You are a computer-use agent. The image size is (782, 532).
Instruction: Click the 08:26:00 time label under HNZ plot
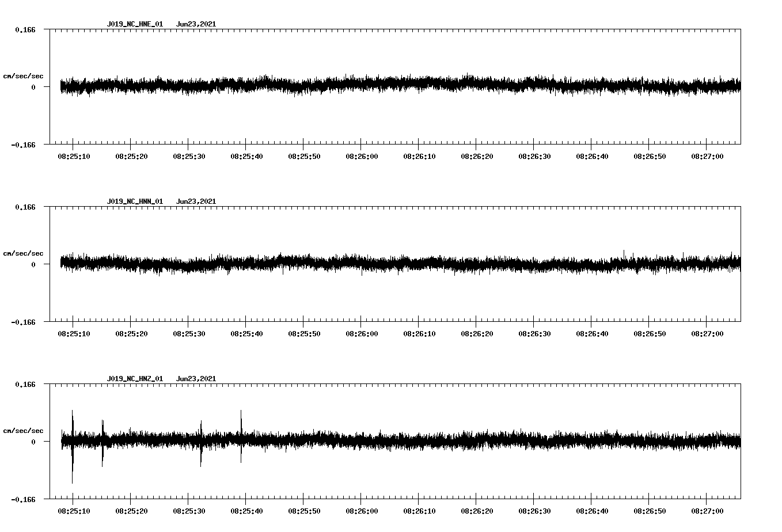pos(362,511)
